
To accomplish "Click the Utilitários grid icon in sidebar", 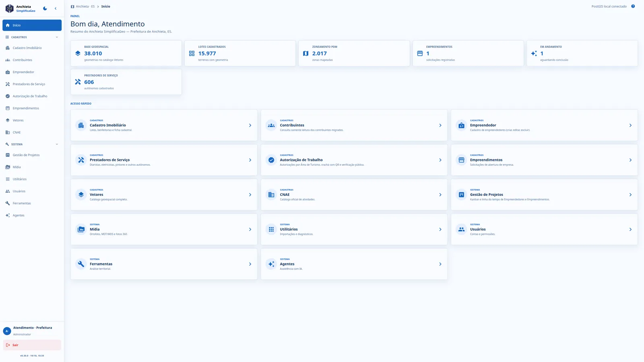I will click(8, 179).
